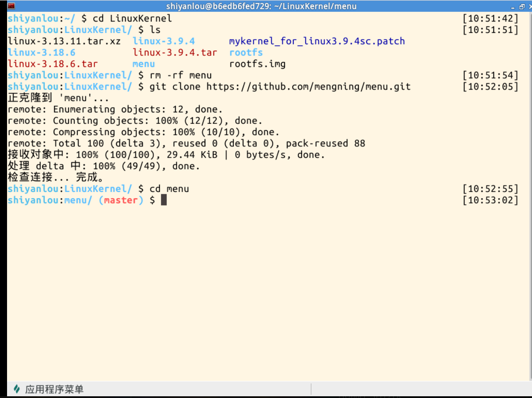The image size is (532, 398).
Task: Click the menu directory in ls output
Action: click(143, 64)
